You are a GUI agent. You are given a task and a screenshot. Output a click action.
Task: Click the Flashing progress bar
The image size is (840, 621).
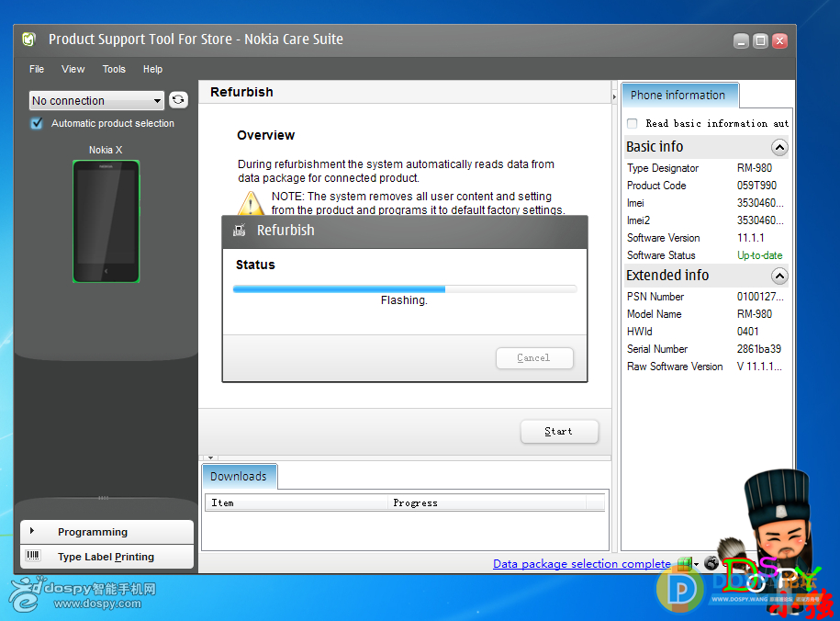(x=405, y=289)
